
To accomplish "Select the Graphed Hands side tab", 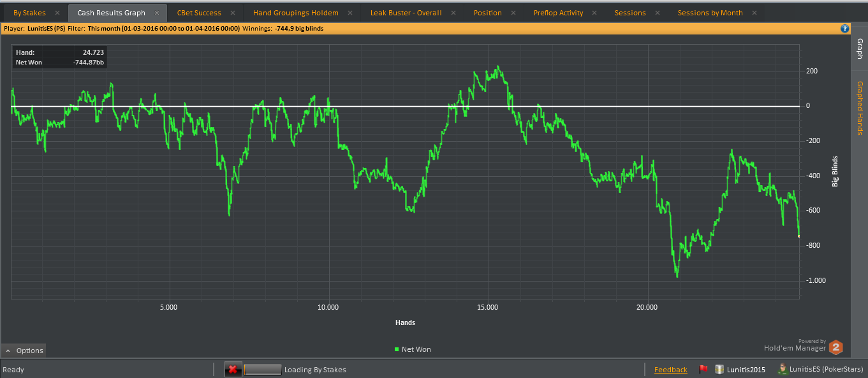I will point(860,108).
